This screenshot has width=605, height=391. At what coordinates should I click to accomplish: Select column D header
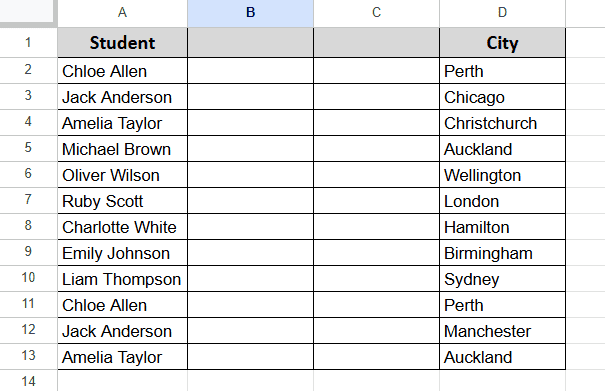click(x=502, y=13)
